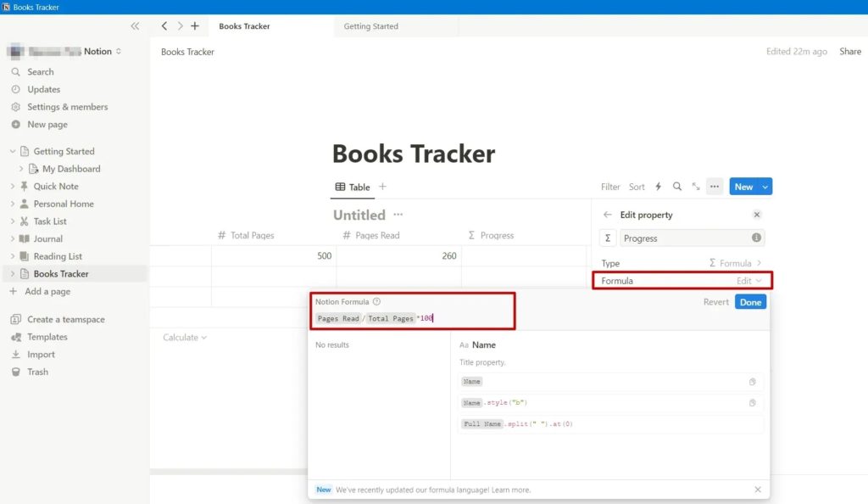The height and width of the screenshot is (504, 868).
Task: Click the Progress property name field
Action: [x=692, y=238]
